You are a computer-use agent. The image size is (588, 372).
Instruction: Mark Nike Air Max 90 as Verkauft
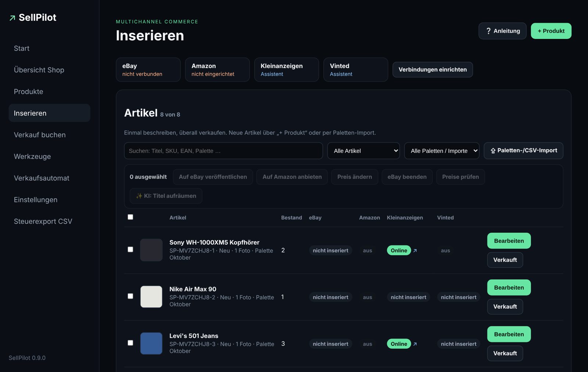tap(505, 307)
